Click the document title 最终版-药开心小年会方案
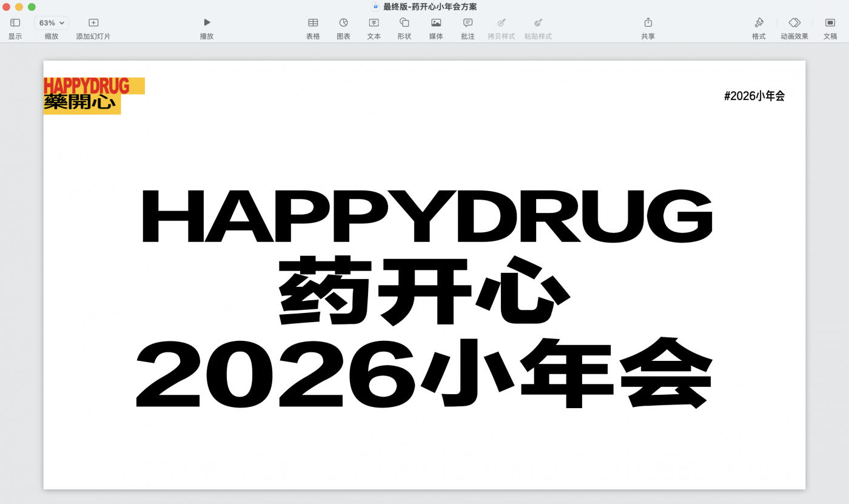 click(430, 7)
